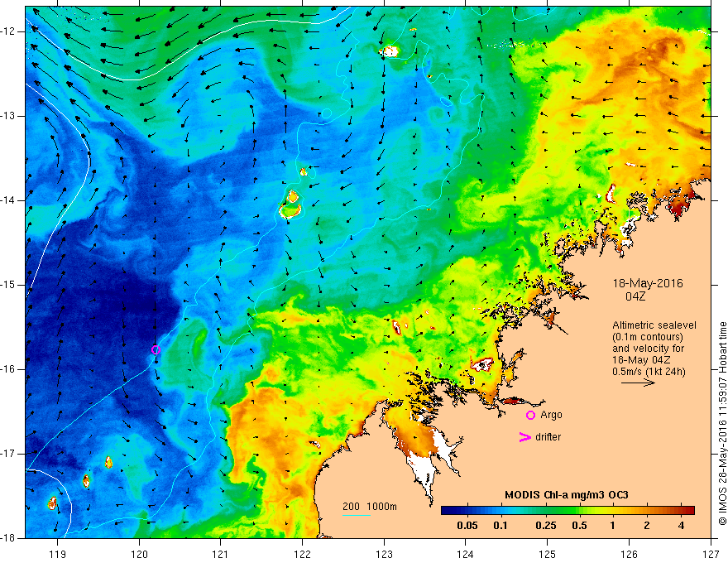The image size is (728, 563).
Task: Click the '0.5m/s (1kt 24h)' label
Action: coord(649,371)
